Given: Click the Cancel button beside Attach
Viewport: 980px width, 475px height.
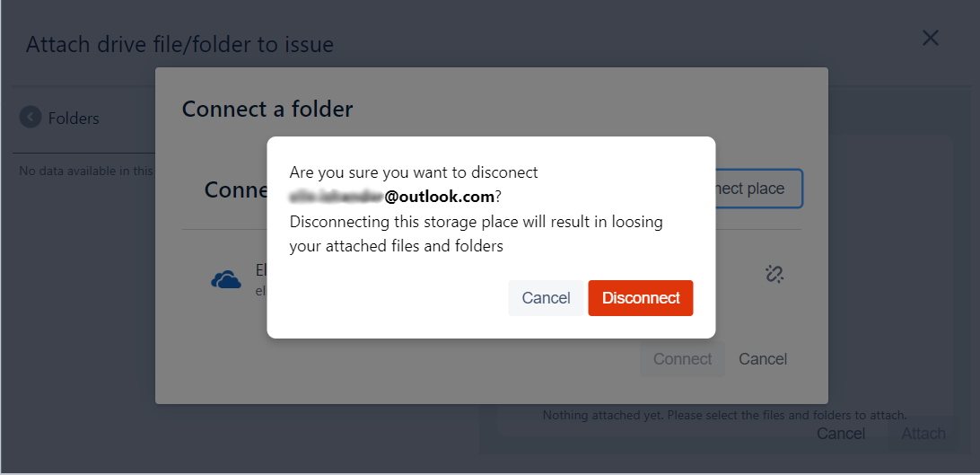Looking at the screenshot, I should [841, 434].
